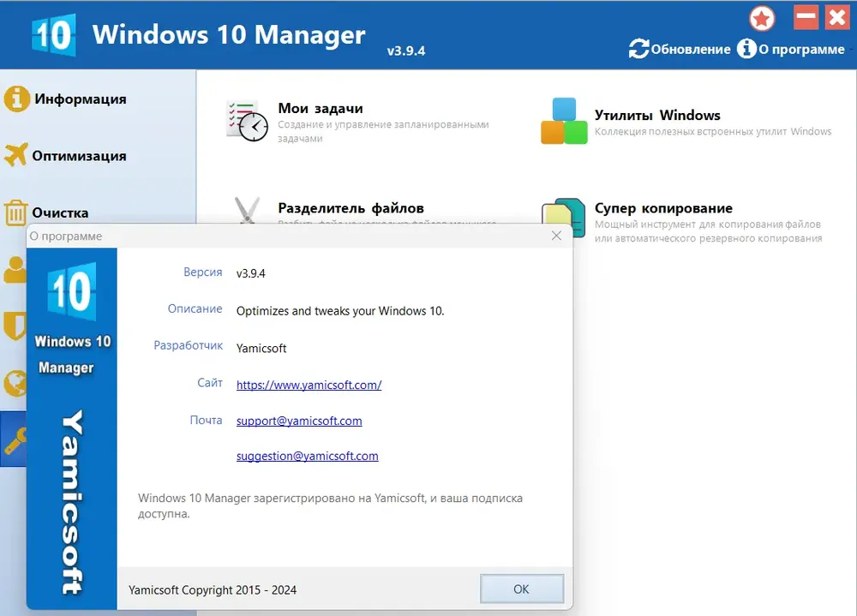Select the wrench tools sidebar icon
This screenshot has width=857, height=616.
point(14,440)
